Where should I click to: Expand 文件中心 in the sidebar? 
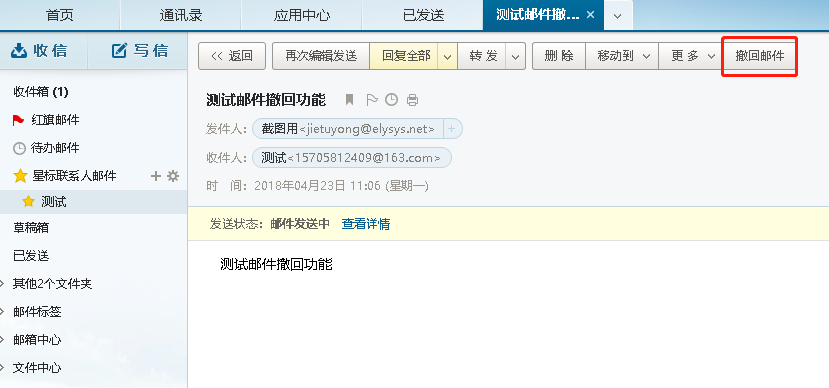3,367
